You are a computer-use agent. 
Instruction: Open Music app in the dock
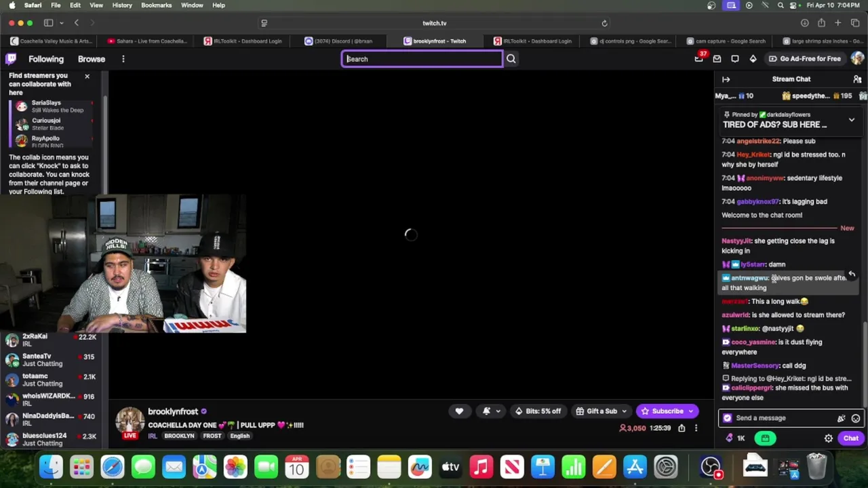[481, 467]
